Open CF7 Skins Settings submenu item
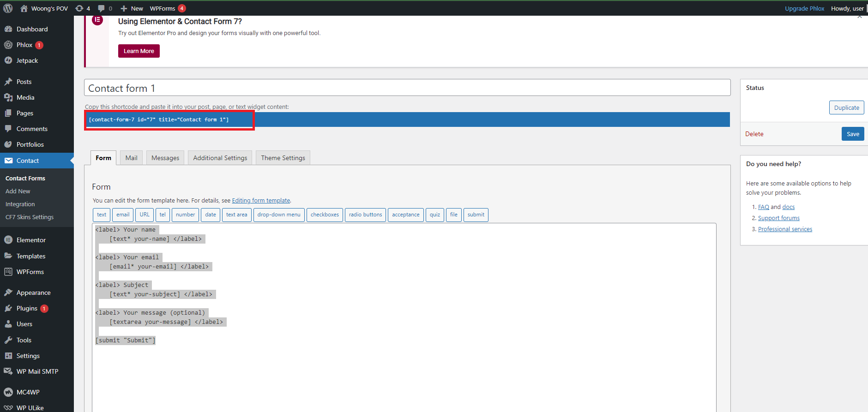Image resolution: width=868 pixels, height=412 pixels. pos(30,217)
